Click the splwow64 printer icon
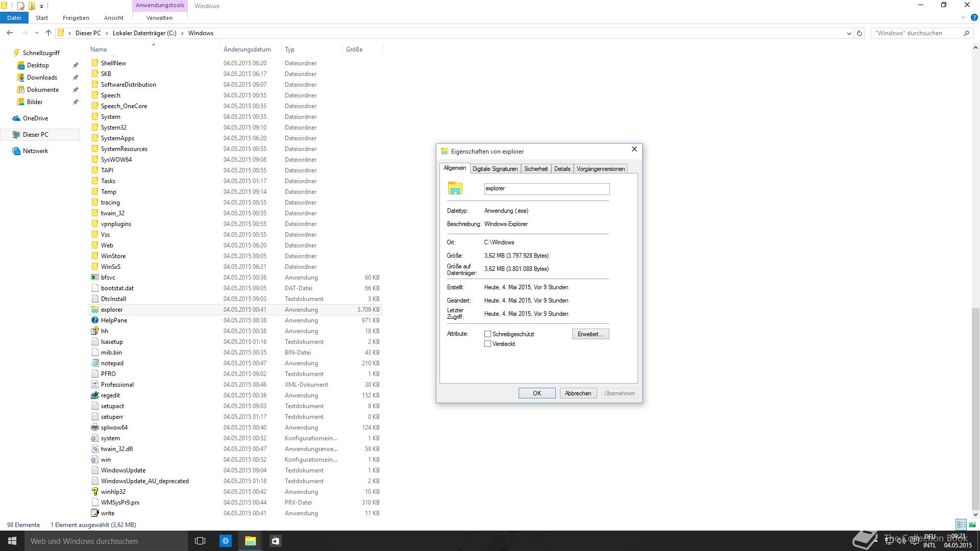The width and height of the screenshot is (980, 551). pos(94,428)
